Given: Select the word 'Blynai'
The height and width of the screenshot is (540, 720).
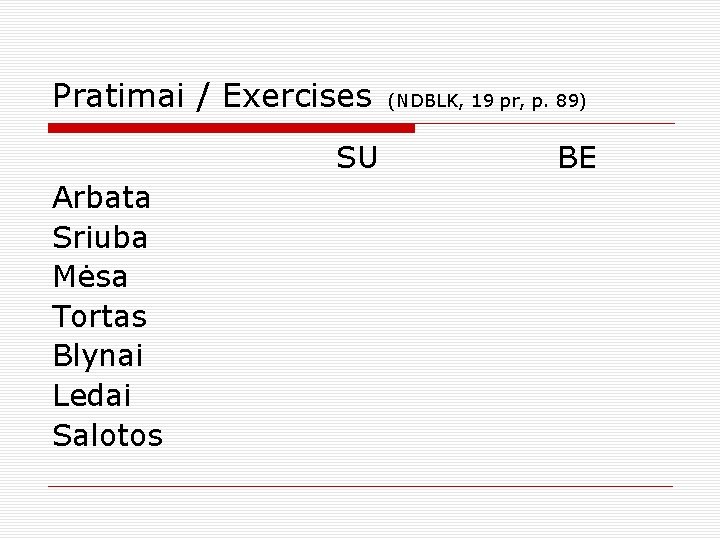Looking at the screenshot, I should [x=98, y=356].
